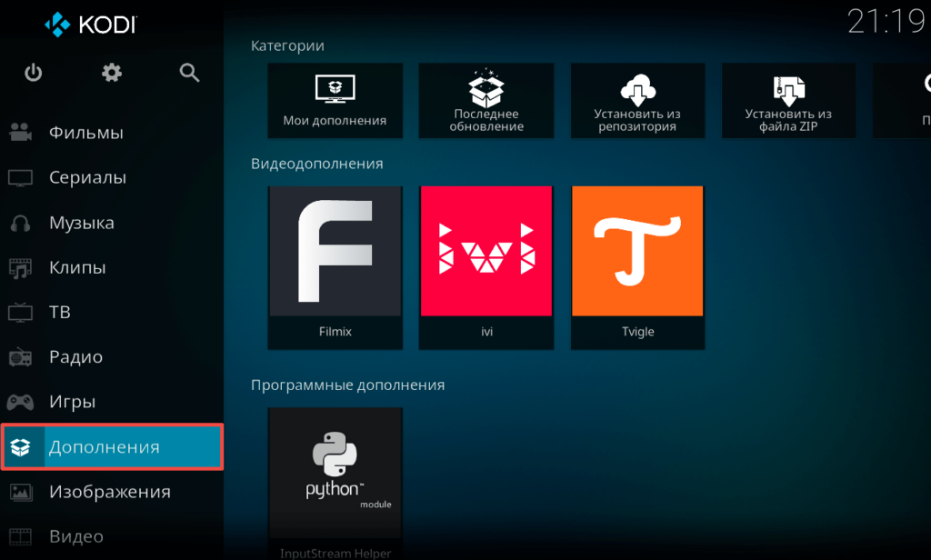931x560 pixels.
Task: Go to Фильмы in the sidebar
Action: click(x=85, y=133)
